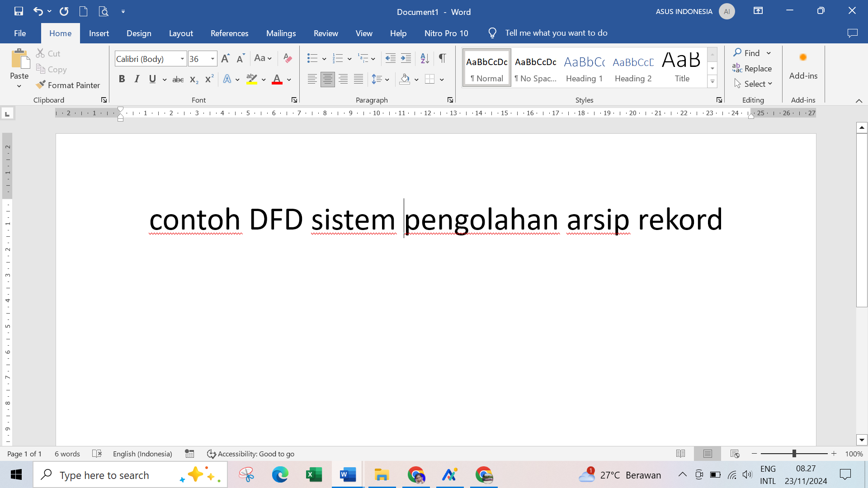This screenshot has height=488, width=868.
Task: Decrease the font size with the Shrink Font icon
Action: click(241, 58)
